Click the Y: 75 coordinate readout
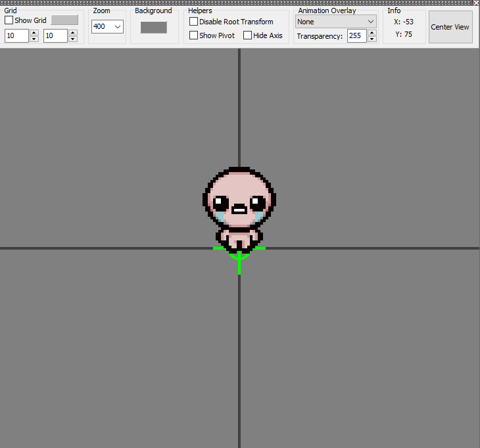 pos(404,34)
